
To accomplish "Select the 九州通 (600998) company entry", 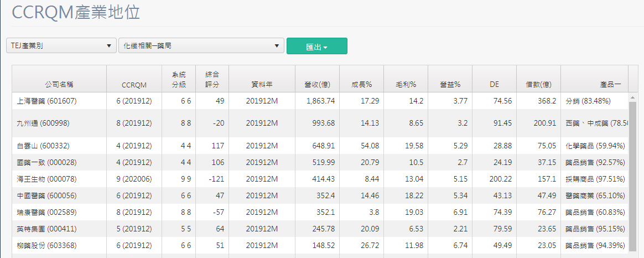I will [x=43, y=123].
